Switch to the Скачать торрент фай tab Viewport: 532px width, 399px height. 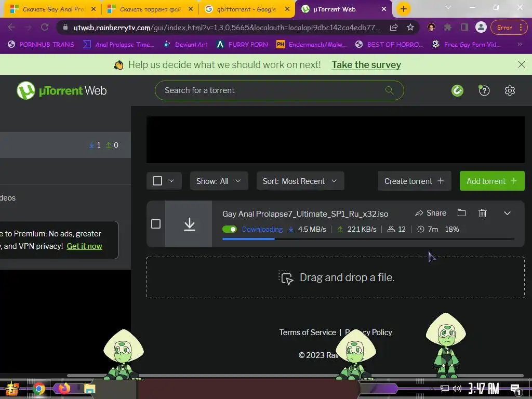(150, 9)
